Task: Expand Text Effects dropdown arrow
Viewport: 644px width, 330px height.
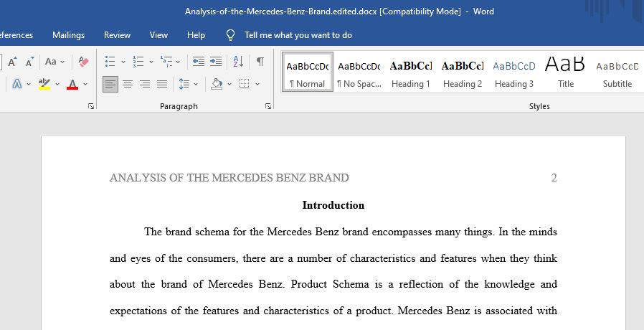Action: 29,84
